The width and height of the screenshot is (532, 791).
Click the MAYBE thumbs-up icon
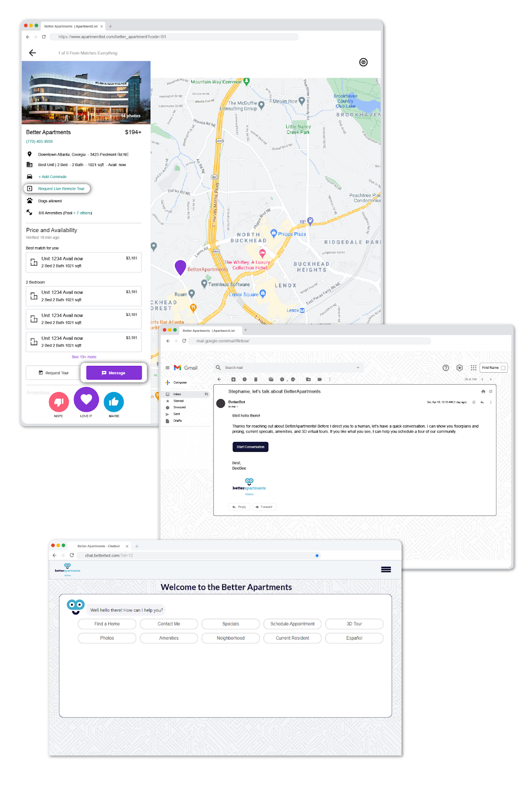click(x=114, y=402)
